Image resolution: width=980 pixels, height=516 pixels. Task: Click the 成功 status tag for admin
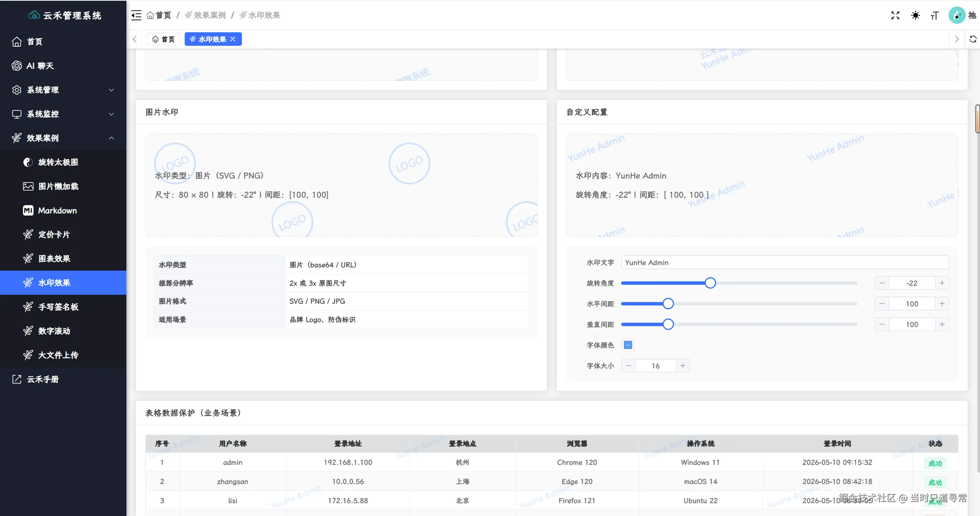point(935,464)
